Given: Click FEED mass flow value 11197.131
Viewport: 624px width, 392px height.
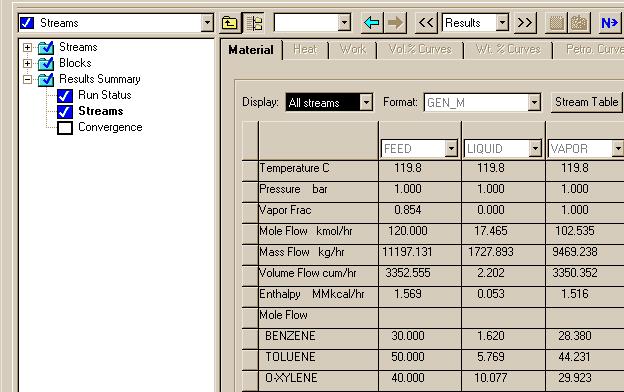Looking at the screenshot, I should tap(407, 252).
